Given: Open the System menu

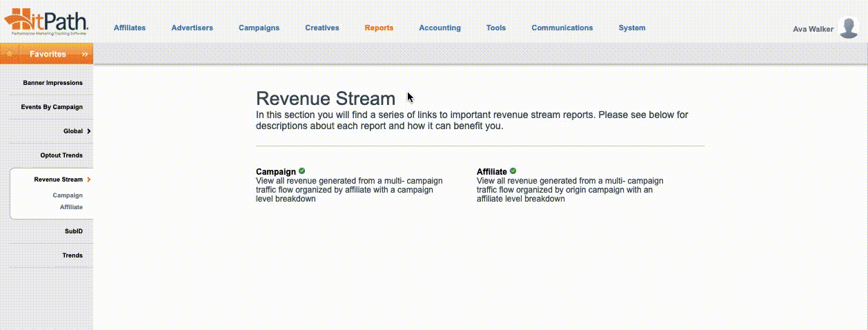Looking at the screenshot, I should [632, 28].
